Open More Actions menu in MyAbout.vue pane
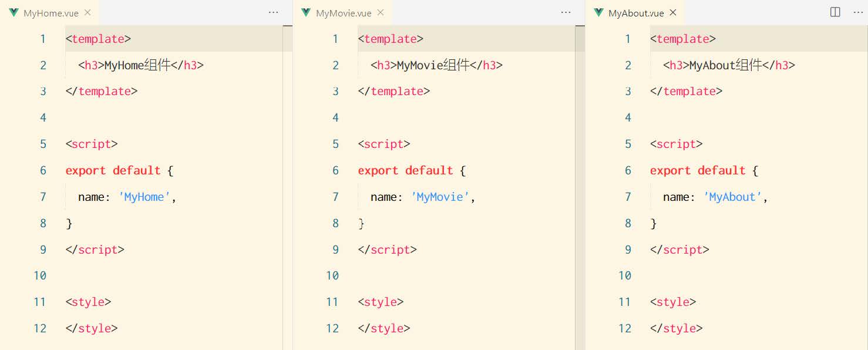 [857, 12]
